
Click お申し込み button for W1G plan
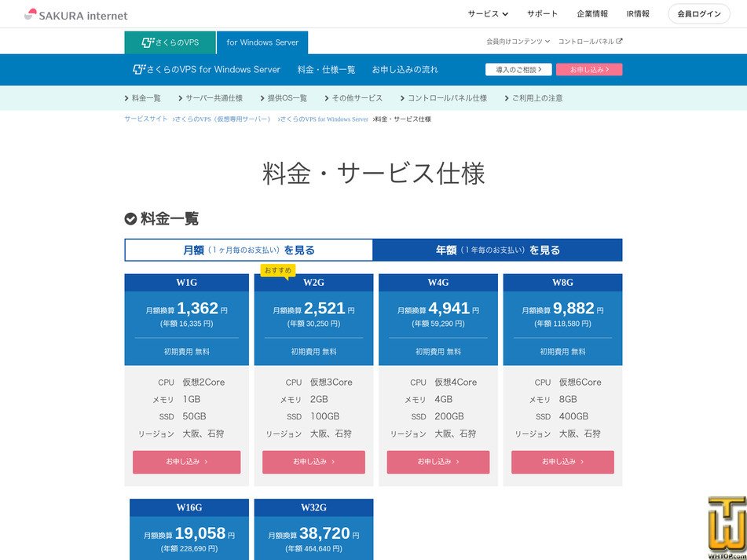[187, 462]
